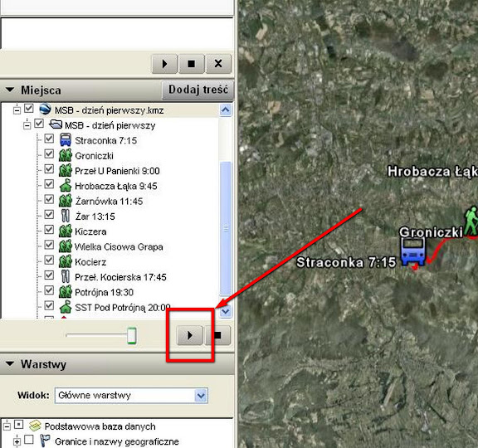Uncheck the Groniczki placemark checkbox

coord(49,153)
